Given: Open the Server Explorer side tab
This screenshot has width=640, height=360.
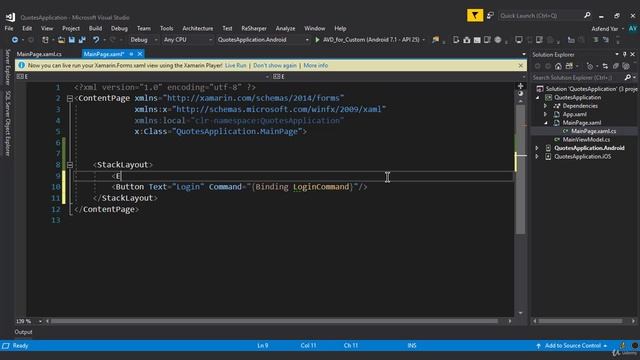Looking at the screenshot, I should [x=7, y=67].
